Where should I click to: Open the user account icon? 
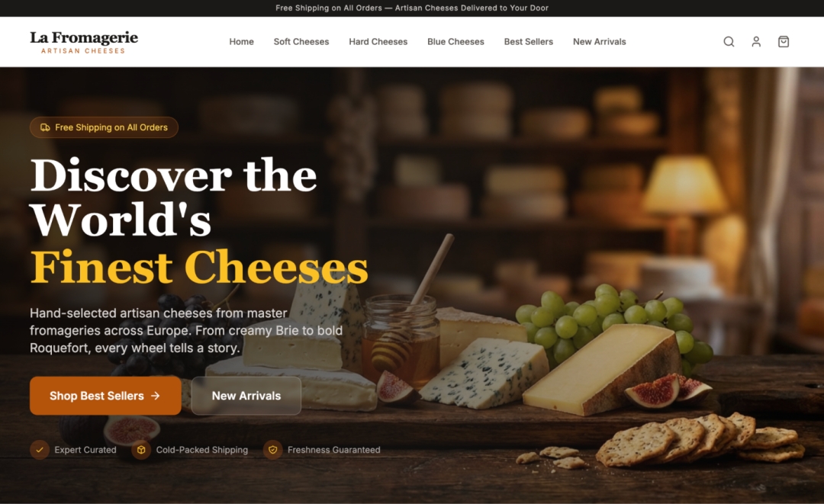click(x=755, y=41)
